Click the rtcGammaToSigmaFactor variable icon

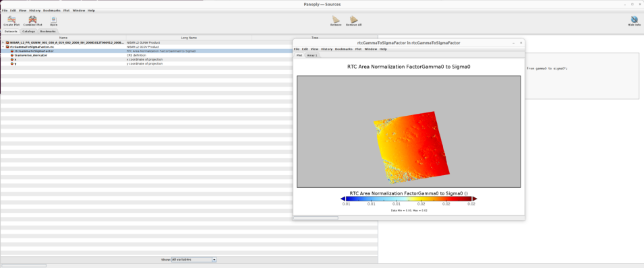click(12, 51)
